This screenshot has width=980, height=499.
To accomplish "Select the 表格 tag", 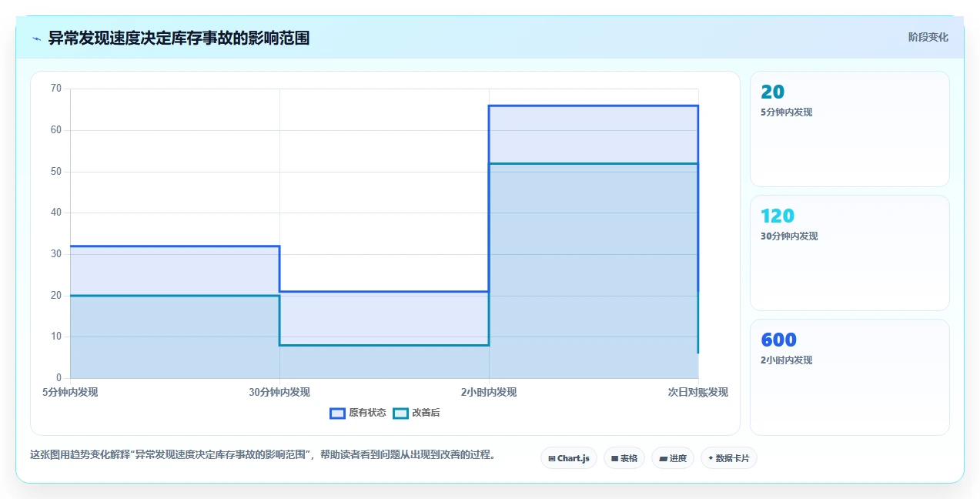I will (x=624, y=458).
